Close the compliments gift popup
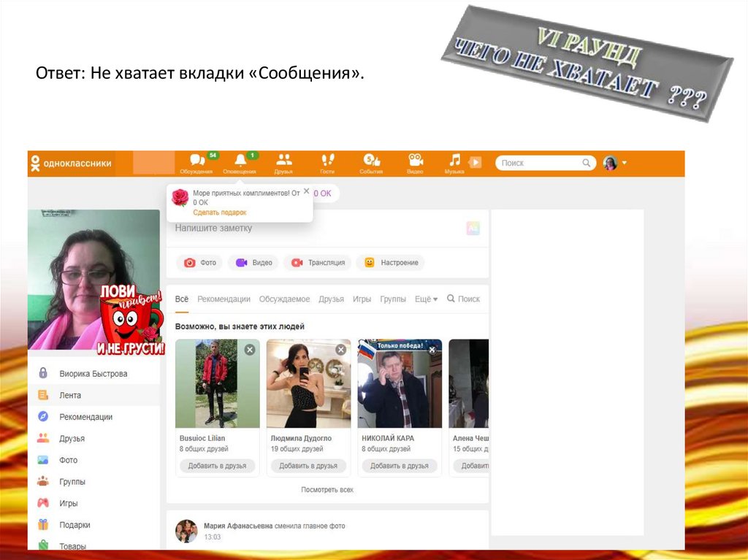748x560 pixels. coord(306,191)
